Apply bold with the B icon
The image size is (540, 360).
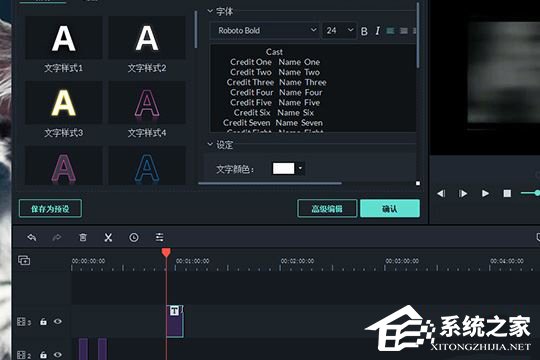364,31
